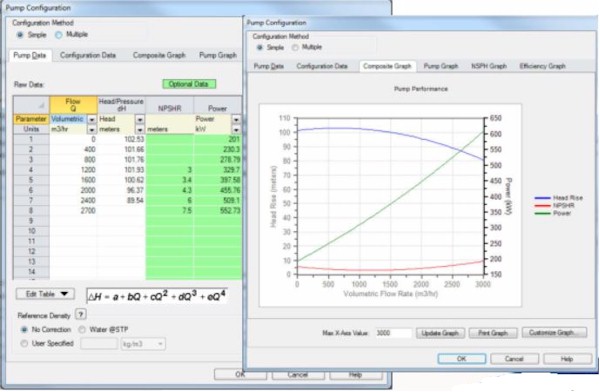
Task: Switch to Pump Data tab in front window
Action: [x=269, y=66]
